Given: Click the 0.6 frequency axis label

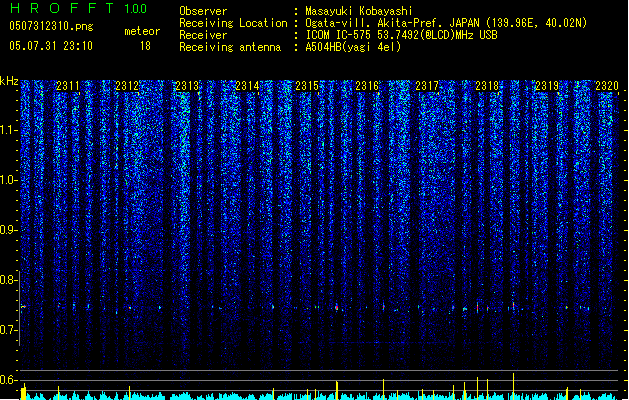Looking at the screenshot, I should [x=8, y=380].
